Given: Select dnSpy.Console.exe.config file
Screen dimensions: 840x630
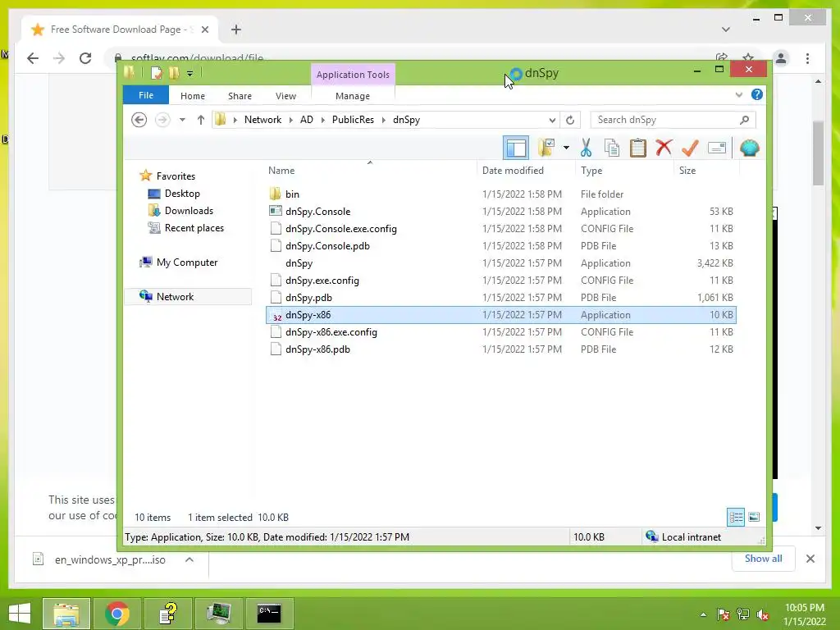Looking at the screenshot, I should (x=501, y=228).
